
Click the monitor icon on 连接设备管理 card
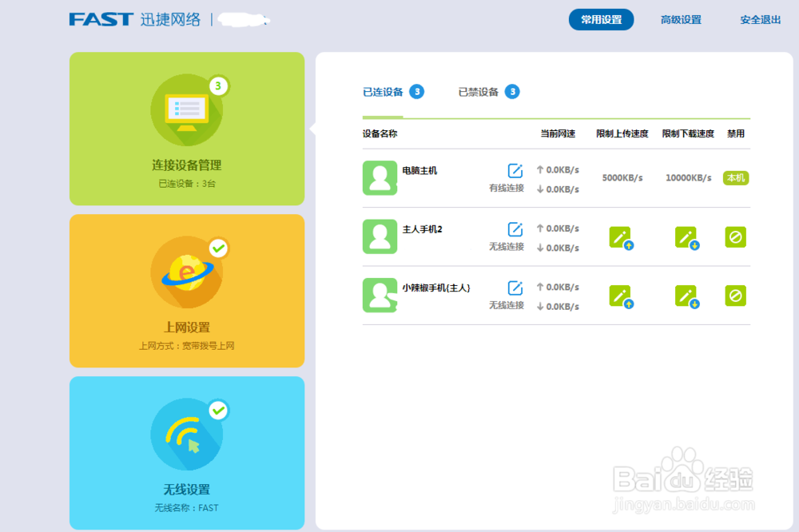coord(187,109)
